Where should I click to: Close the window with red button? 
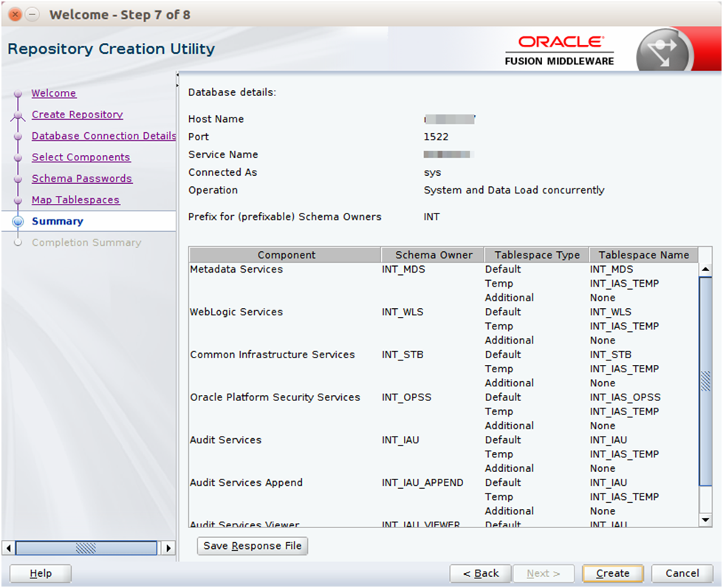click(x=16, y=15)
